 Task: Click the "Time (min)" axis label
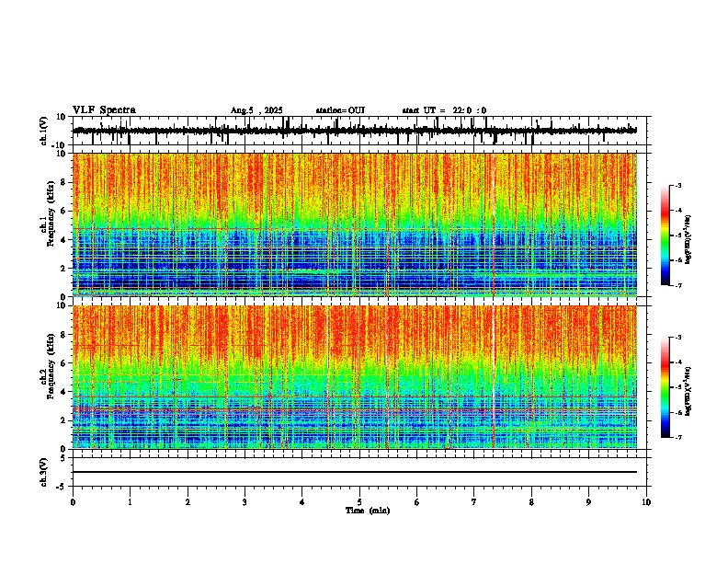[x=368, y=511]
